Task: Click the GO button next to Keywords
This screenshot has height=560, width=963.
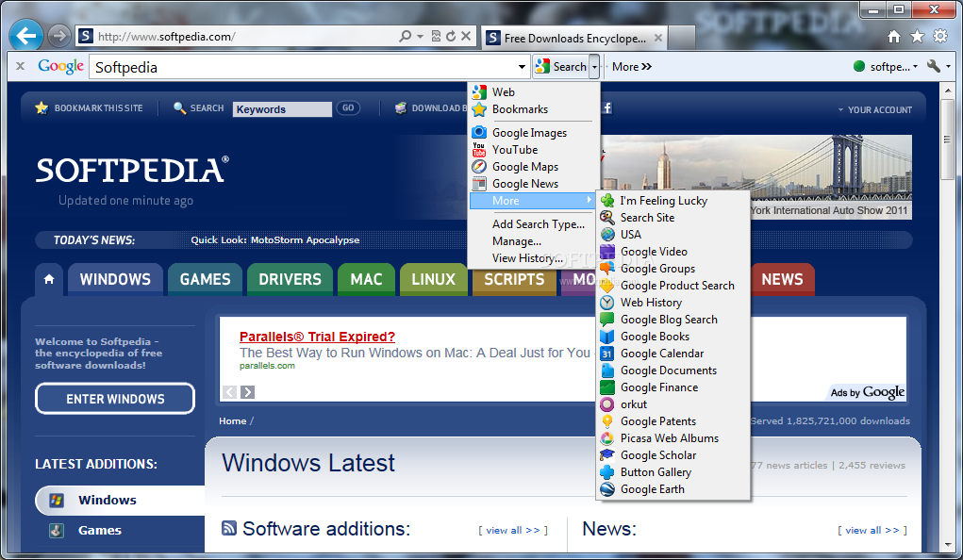Action: pos(348,108)
